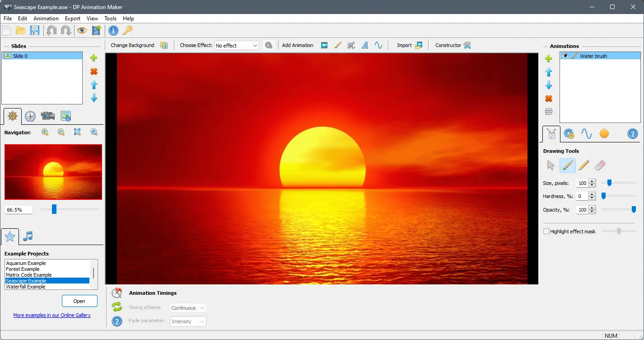Click the preview eye icon in toolbar

(x=82, y=30)
